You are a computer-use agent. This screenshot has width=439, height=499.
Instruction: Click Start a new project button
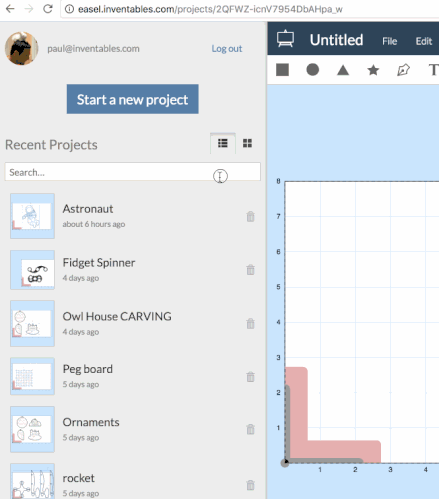click(133, 99)
